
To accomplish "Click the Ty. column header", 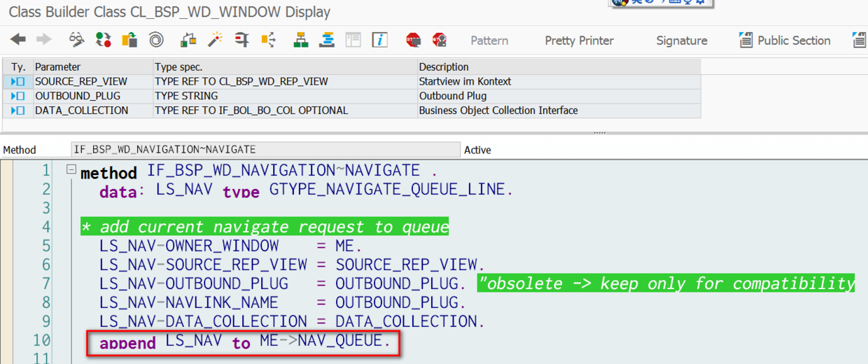I will (18, 67).
